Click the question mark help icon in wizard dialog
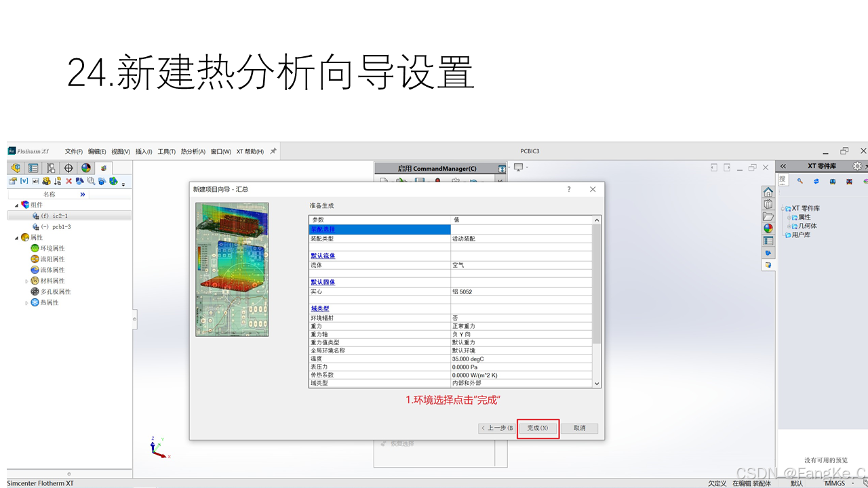 pos(569,189)
